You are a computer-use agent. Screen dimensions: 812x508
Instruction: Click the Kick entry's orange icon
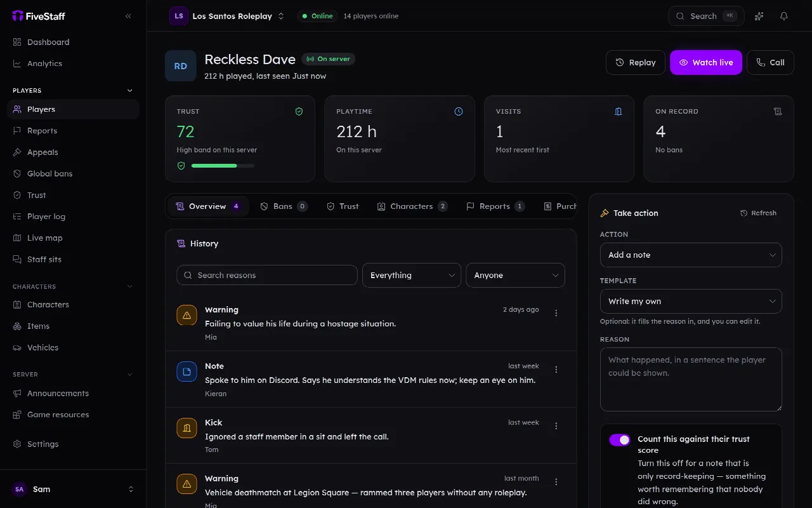click(187, 428)
